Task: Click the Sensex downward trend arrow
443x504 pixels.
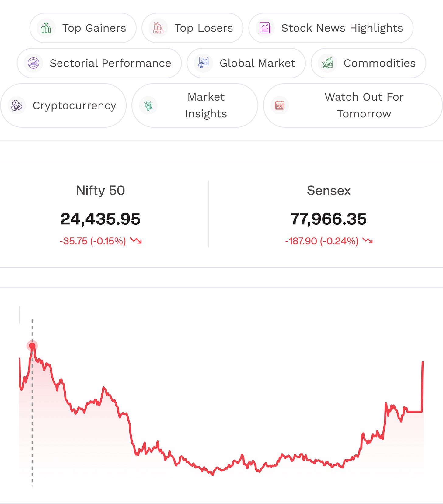Action: [x=368, y=241]
